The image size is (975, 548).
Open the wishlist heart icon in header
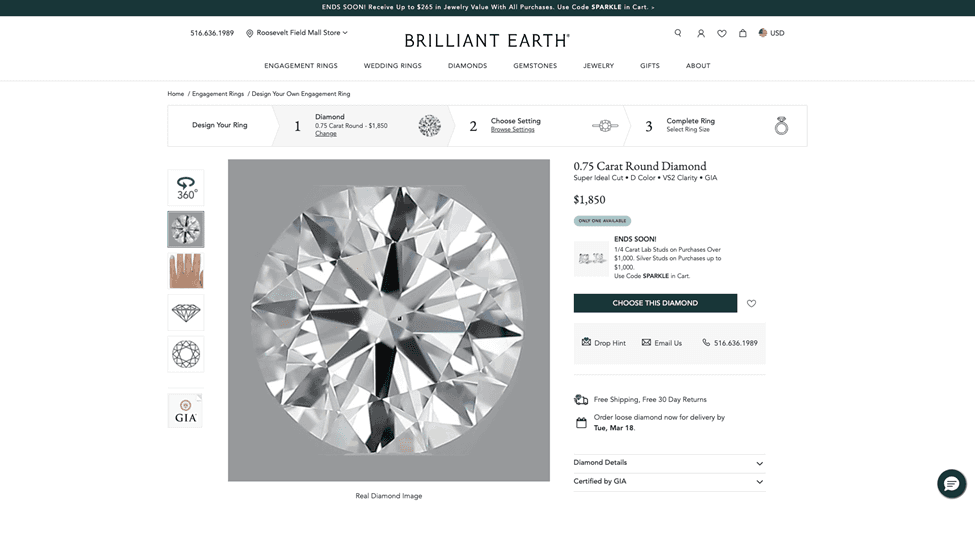tap(722, 33)
